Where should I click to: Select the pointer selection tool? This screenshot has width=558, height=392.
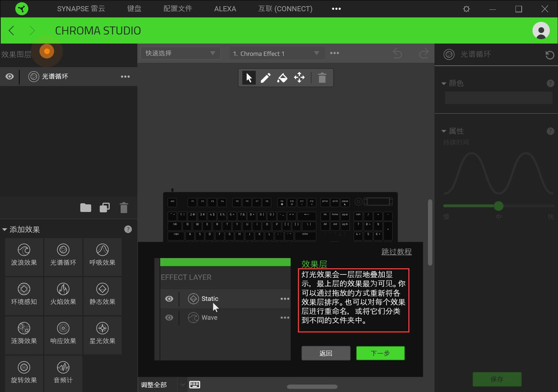tap(249, 78)
